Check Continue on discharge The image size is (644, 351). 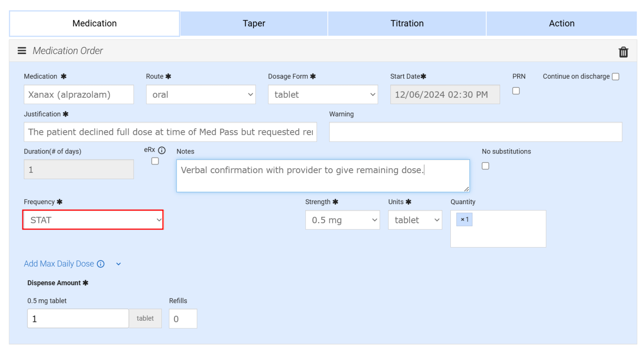point(615,77)
